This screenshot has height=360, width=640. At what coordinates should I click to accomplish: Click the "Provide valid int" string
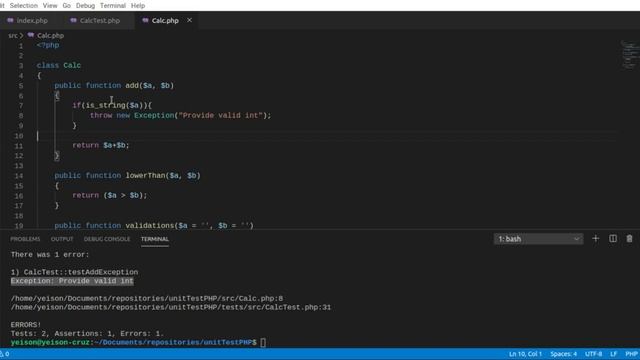point(220,116)
